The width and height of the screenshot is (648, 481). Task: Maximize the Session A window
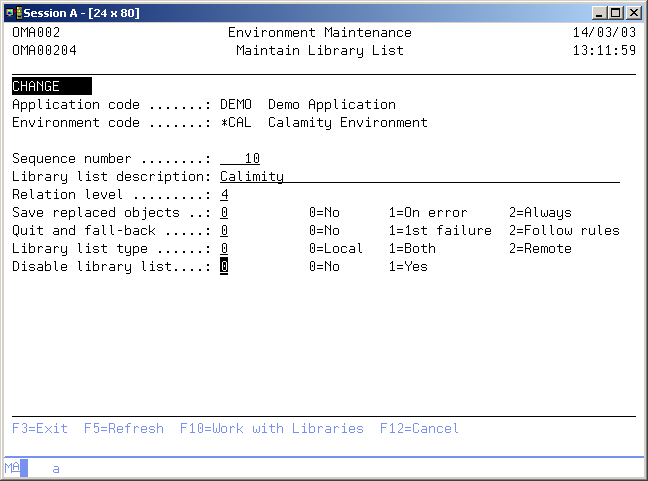click(616, 12)
